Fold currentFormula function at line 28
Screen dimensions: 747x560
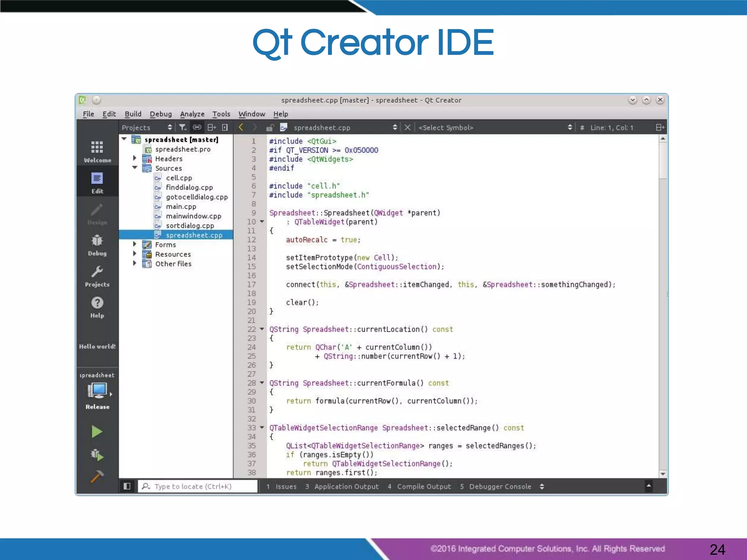[262, 383]
